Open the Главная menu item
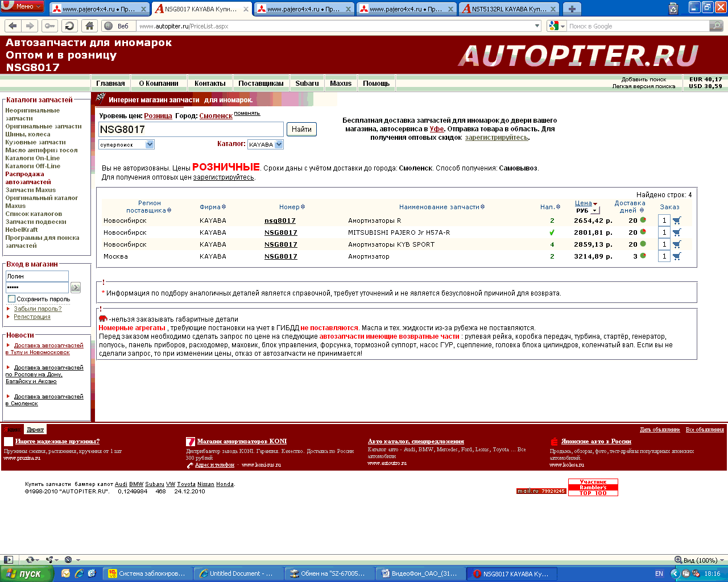The image size is (728, 582). pos(110,83)
